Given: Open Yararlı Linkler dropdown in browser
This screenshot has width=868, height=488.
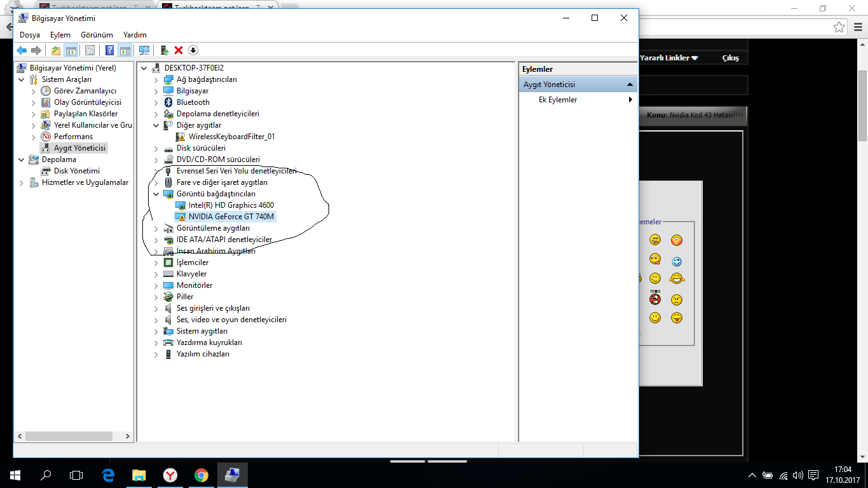Looking at the screenshot, I should pyautogui.click(x=669, y=58).
